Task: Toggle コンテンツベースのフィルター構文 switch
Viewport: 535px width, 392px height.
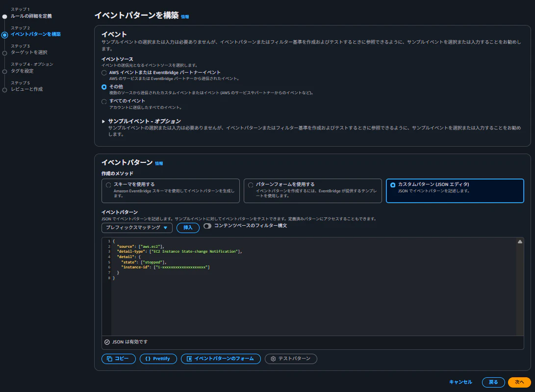Action: pos(207,226)
